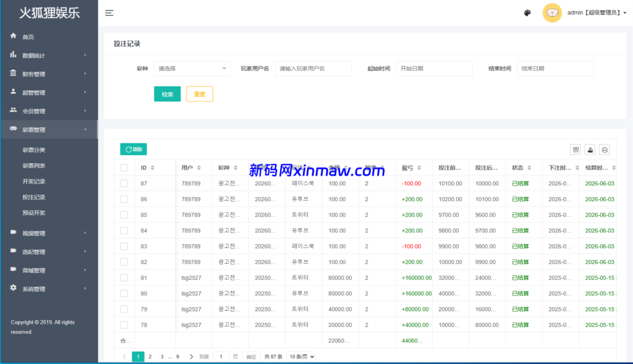This screenshot has height=364, width=633.
Task: Click the 确定 page jump button
Action: click(x=251, y=357)
